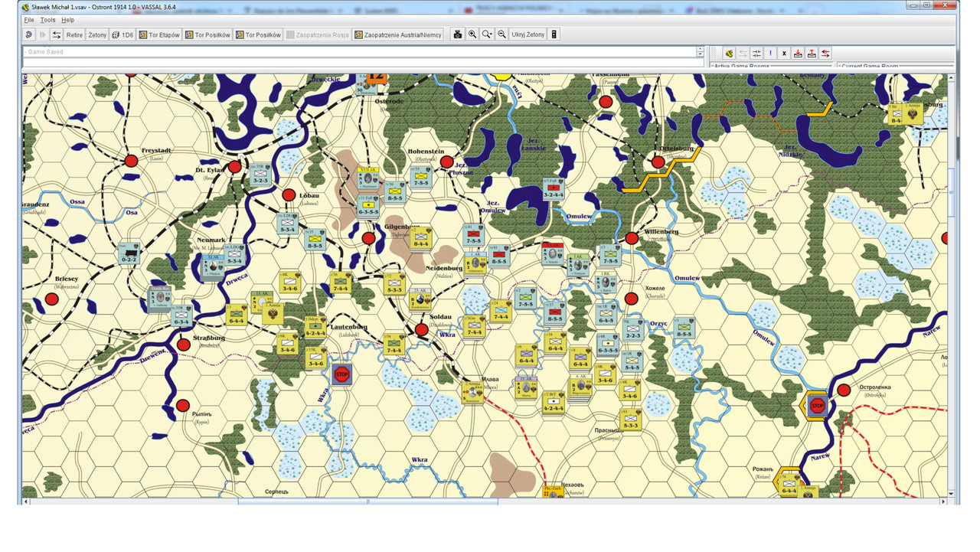Screen dimensions: 980x552
Task: Click the red STOP marker near Lautenburg
Action: point(341,375)
